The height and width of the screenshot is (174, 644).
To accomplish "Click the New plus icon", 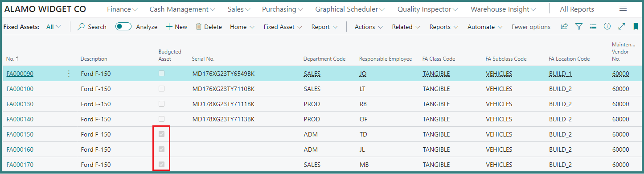I will 169,27.
